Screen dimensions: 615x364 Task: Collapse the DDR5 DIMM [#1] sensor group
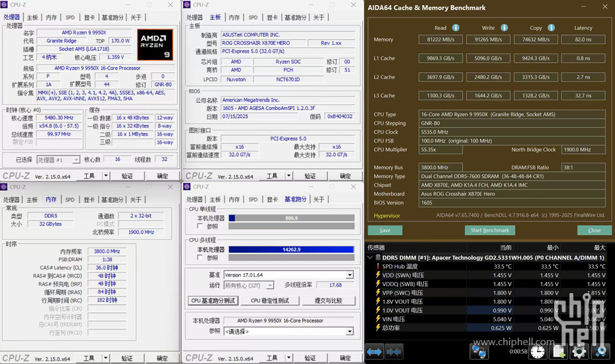point(370,257)
